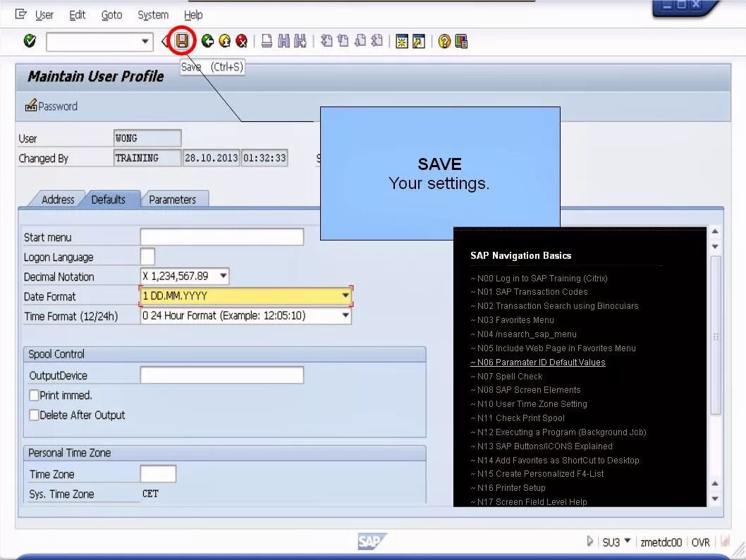
Task: Click the OutputDevice input field
Action: point(221,375)
